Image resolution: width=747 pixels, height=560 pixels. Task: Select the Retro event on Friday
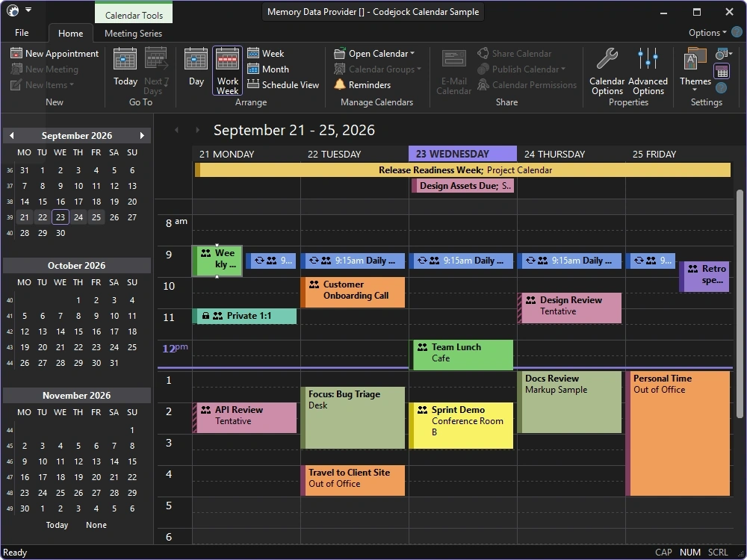[704, 276]
